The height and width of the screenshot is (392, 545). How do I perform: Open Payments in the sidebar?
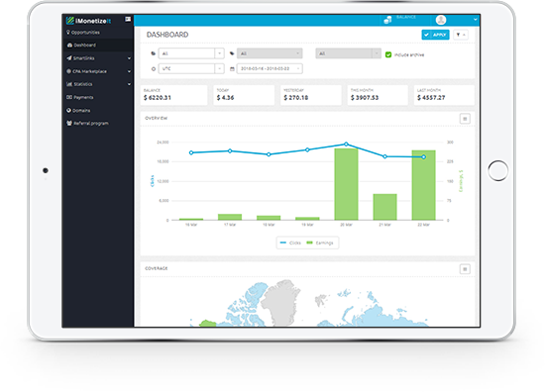98,97
